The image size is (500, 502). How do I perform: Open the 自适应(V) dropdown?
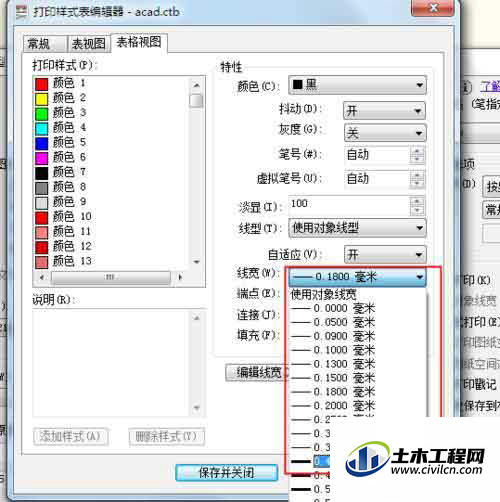pos(385,255)
